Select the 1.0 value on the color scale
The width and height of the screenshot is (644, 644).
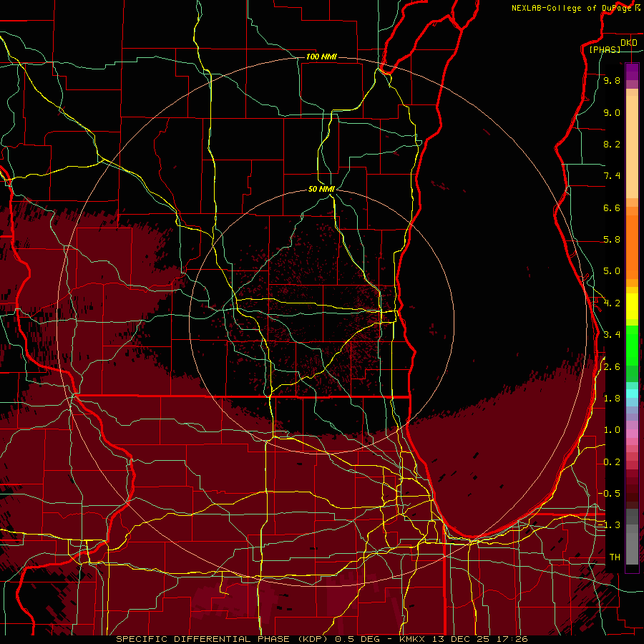[x=612, y=430]
